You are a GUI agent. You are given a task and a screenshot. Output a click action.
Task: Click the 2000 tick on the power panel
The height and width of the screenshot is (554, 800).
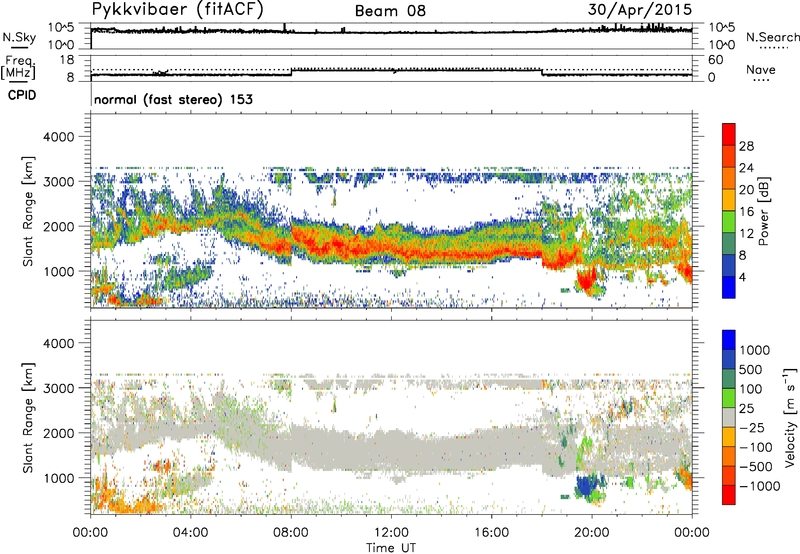point(58,226)
